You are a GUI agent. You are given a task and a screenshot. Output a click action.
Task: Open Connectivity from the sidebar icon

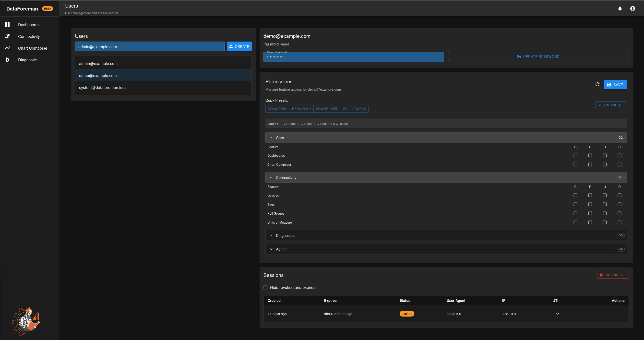click(7, 36)
